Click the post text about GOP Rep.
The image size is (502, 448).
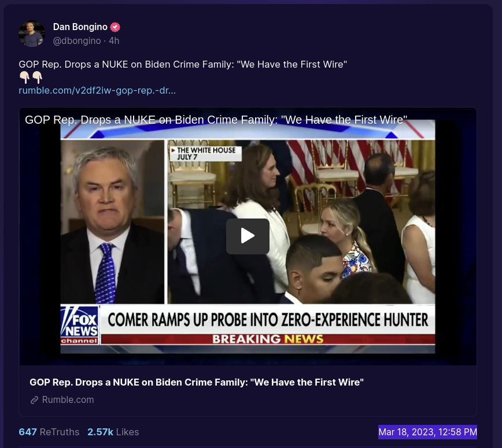tap(183, 64)
